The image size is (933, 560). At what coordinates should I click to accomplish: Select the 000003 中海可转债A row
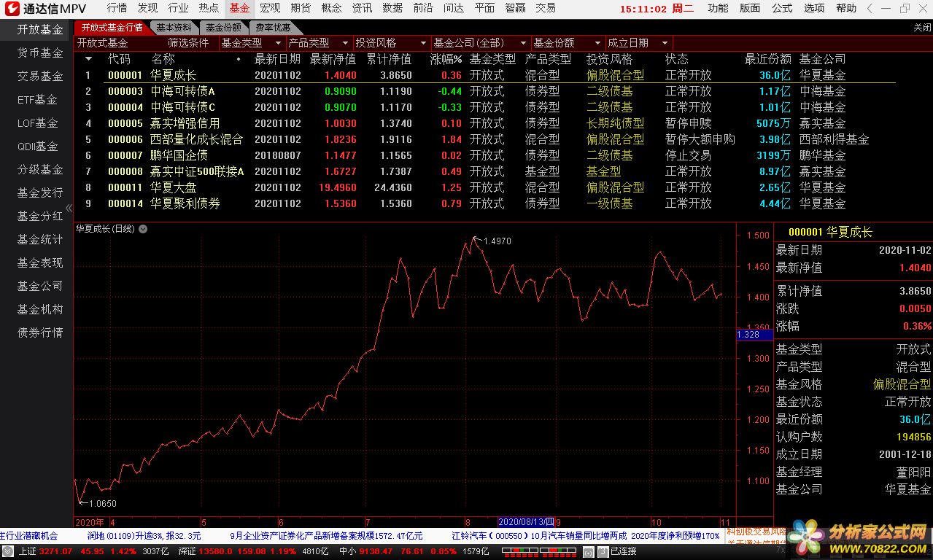[x=485, y=91]
